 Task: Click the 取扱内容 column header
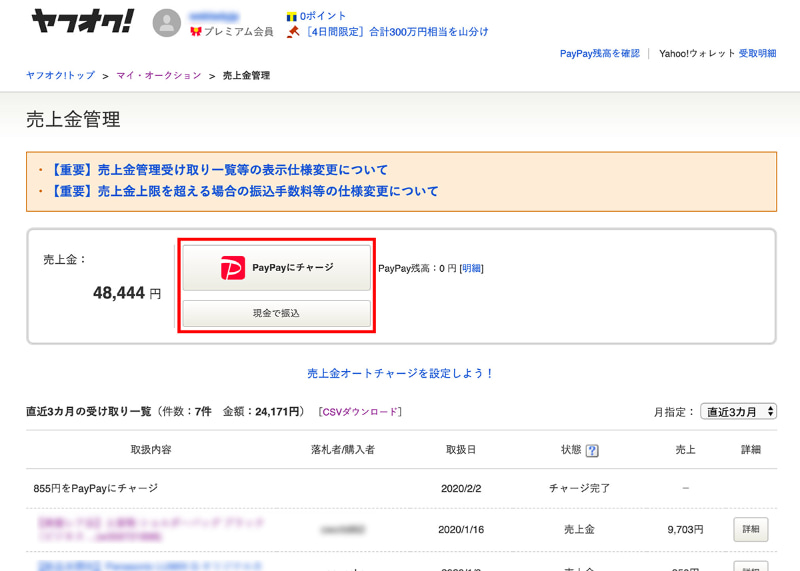(151, 450)
